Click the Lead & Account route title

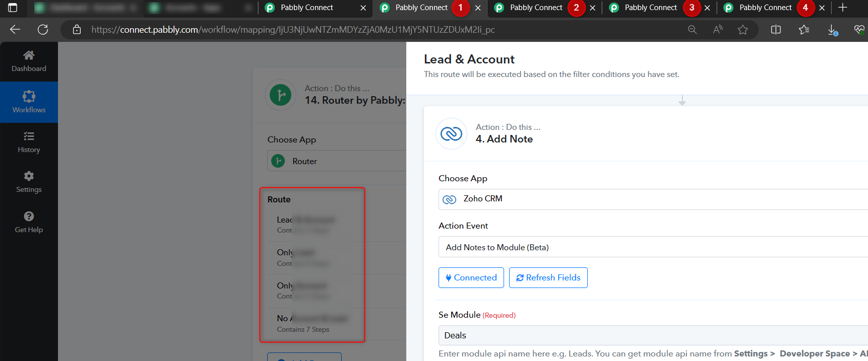tap(469, 59)
